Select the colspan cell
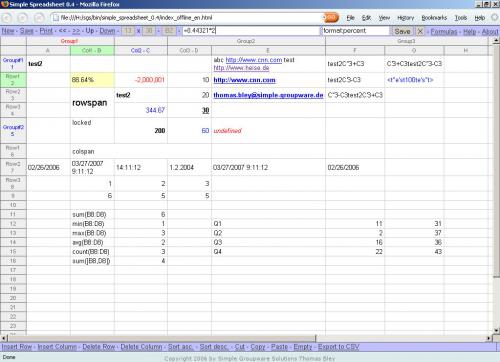 (x=141, y=151)
